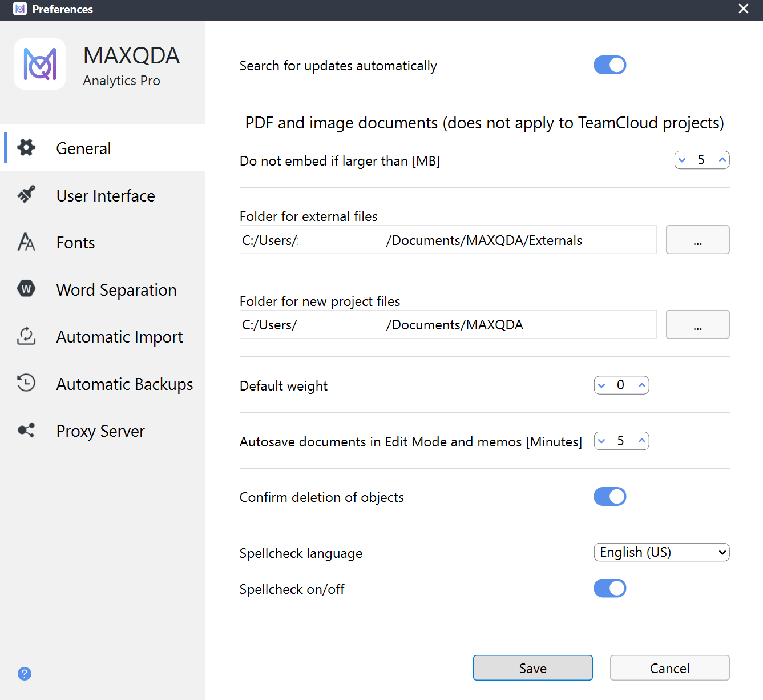763x700 pixels.
Task: Save the preference changes
Action: pyautogui.click(x=532, y=667)
